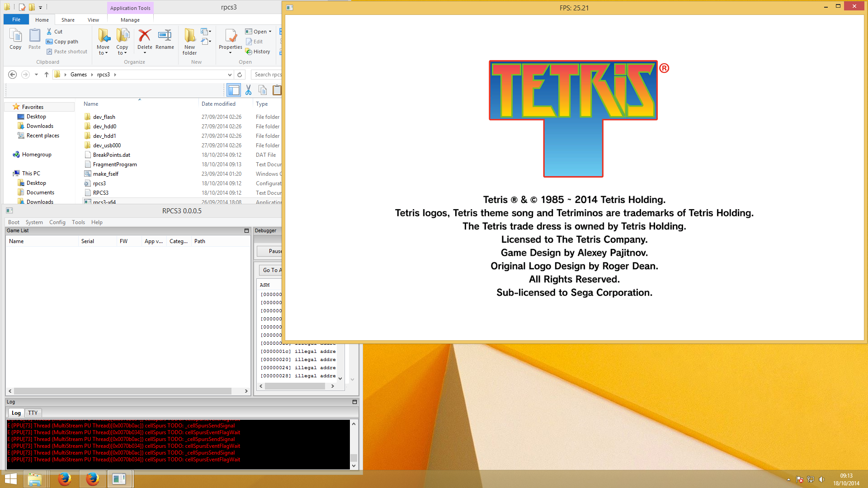This screenshot has width=868, height=488.
Task: Open the Config menu in RPCS3
Action: 57,222
